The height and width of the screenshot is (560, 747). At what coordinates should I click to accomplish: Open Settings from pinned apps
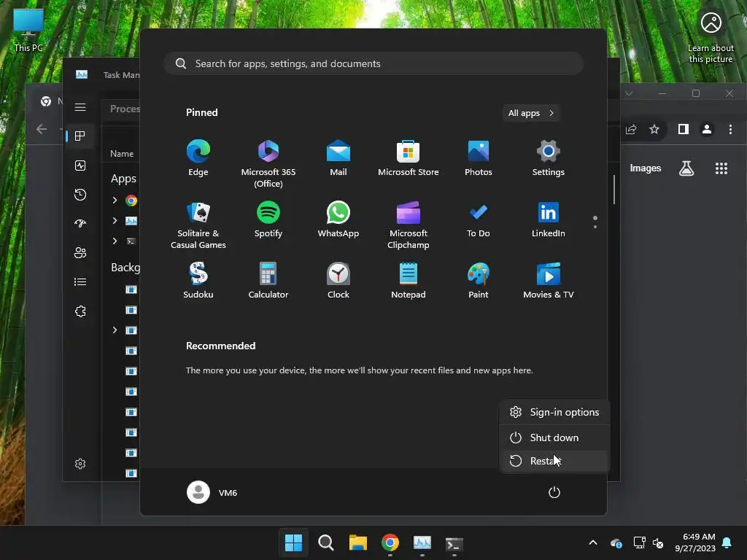click(x=549, y=158)
